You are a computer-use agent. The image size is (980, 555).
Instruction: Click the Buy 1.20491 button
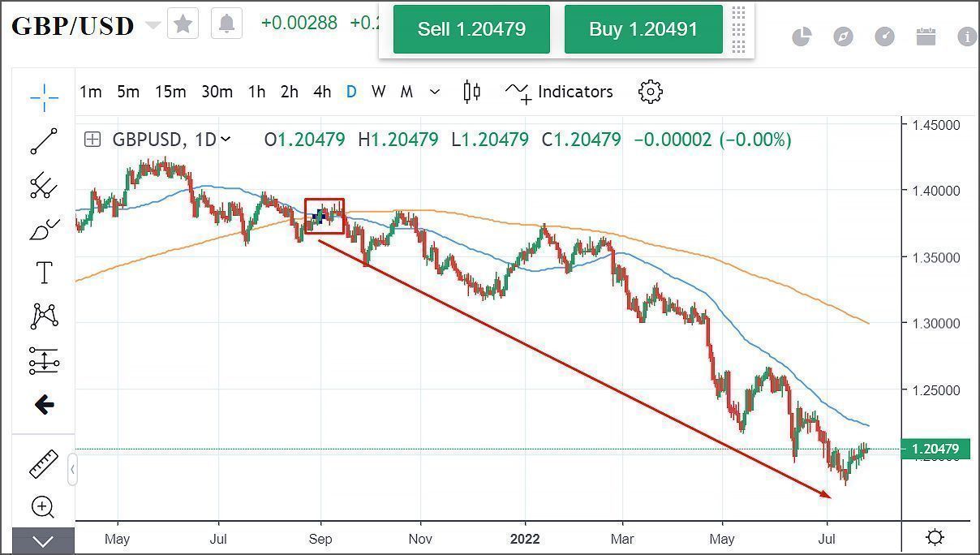click(643, 29)
